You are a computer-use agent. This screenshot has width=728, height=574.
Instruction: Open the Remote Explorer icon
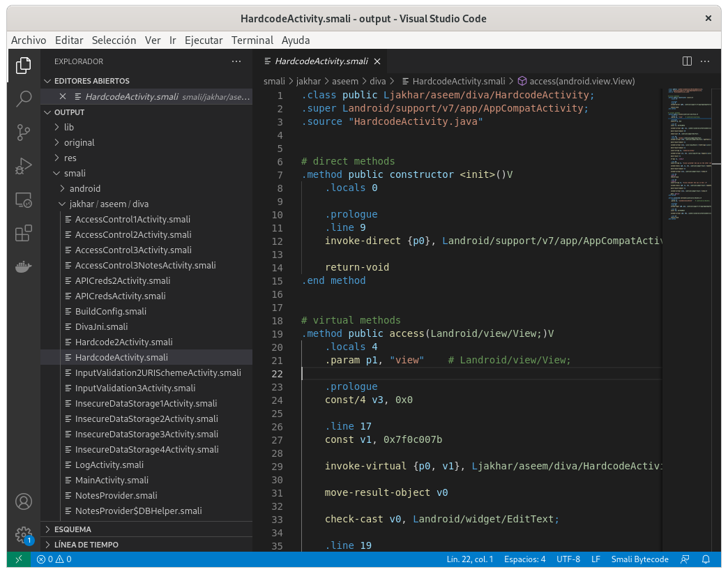(24, 200)
